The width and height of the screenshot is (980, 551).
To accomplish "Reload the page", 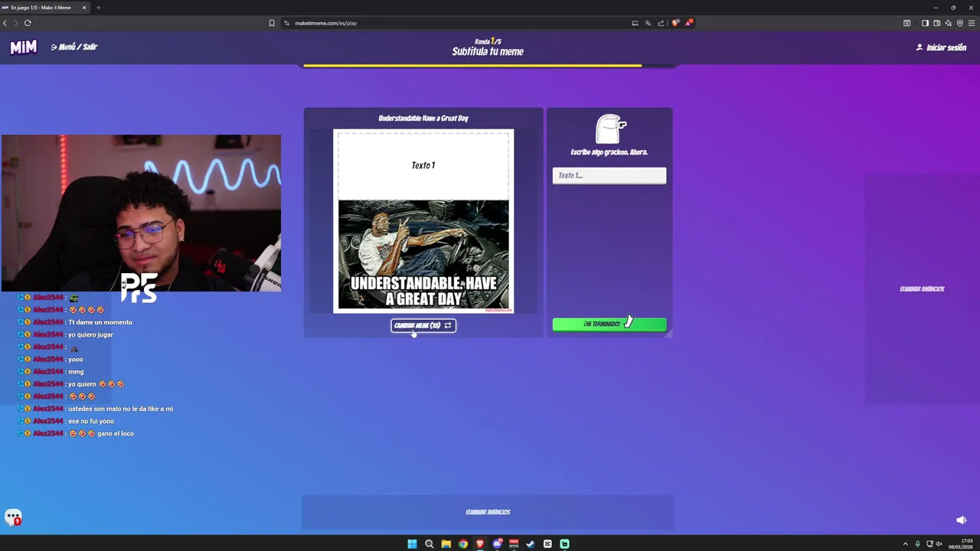I will 28,23.
